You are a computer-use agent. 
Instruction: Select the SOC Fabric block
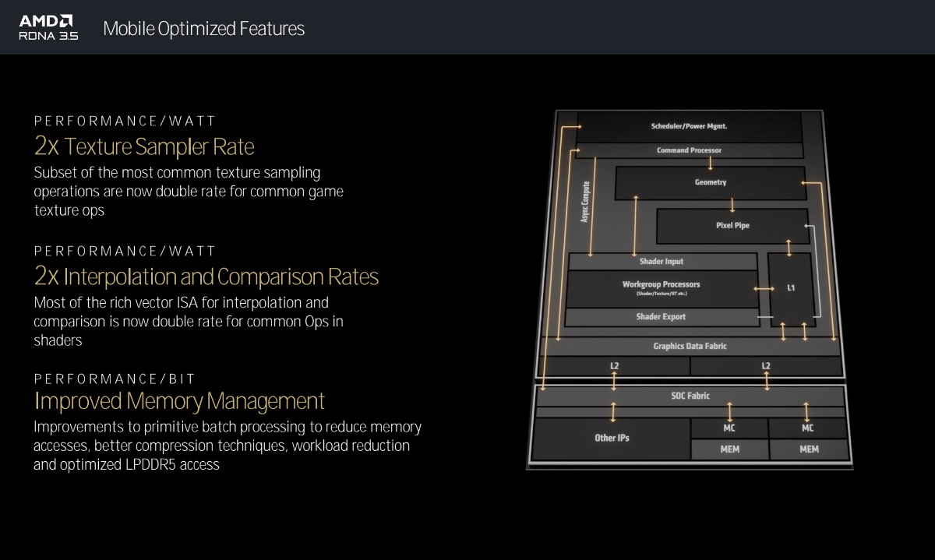[690, 396]
